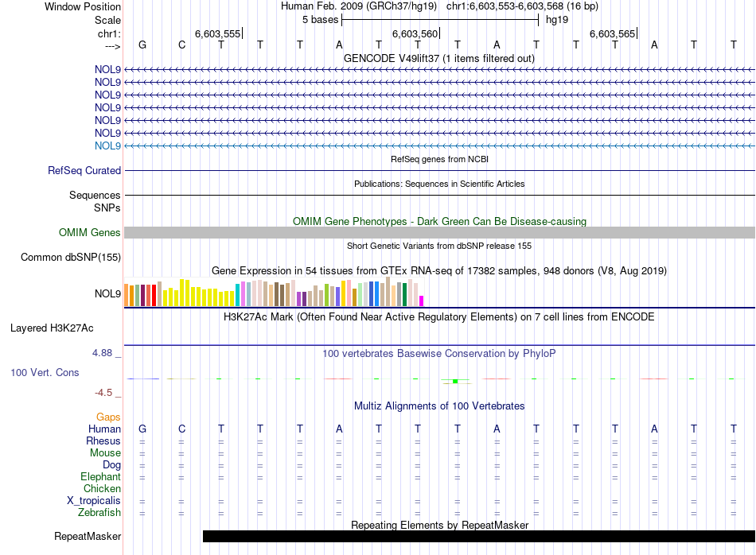Click the Sequences SNPs track label
The width and height of the screenshot is (756, 555).
pyautogui.click(x=95, y=201)
